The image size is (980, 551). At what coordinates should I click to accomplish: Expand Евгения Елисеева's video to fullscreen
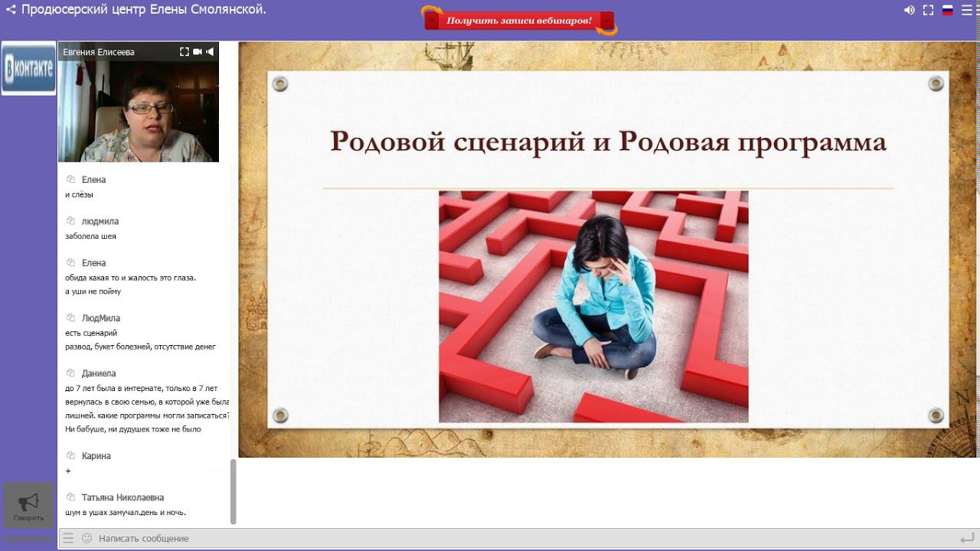pyautogui.click(x=184, y=51)
